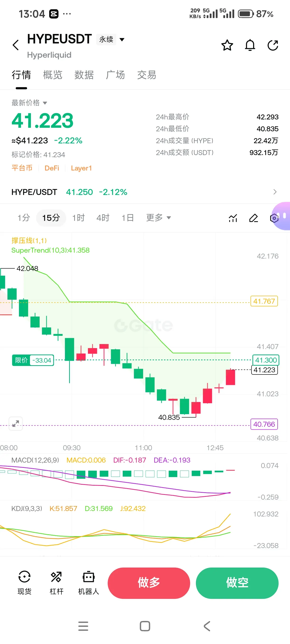The height and width of the screenshot is (644, 290).
Task: Open chart settings hexagon icon
Action: (274, 218)
